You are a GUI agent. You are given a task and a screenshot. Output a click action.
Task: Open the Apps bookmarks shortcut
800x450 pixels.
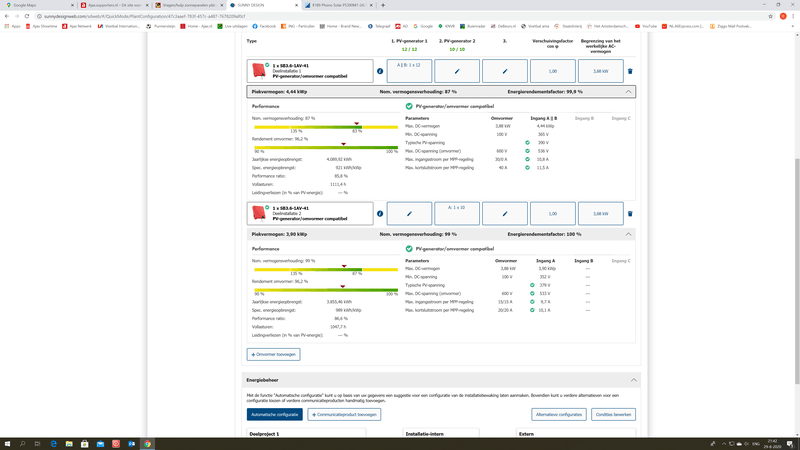click(13, 26)
